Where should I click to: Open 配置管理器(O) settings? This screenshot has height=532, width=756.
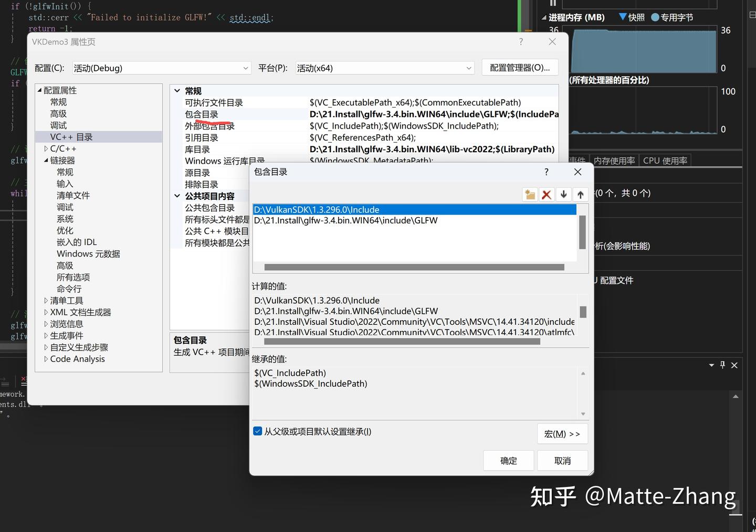pyautogui.click(x=519, y=67)
